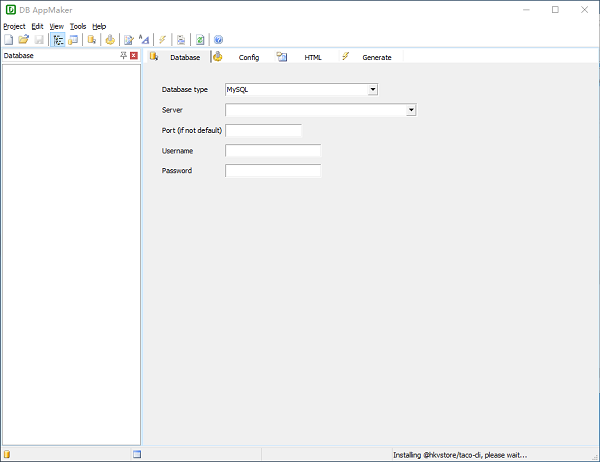Click the Port input field
600x462 pixels.
[x=263, y=131]
